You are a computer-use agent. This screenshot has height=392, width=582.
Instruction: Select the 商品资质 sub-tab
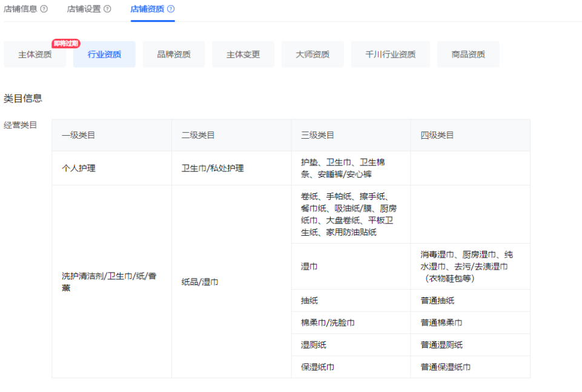(468, 55)
